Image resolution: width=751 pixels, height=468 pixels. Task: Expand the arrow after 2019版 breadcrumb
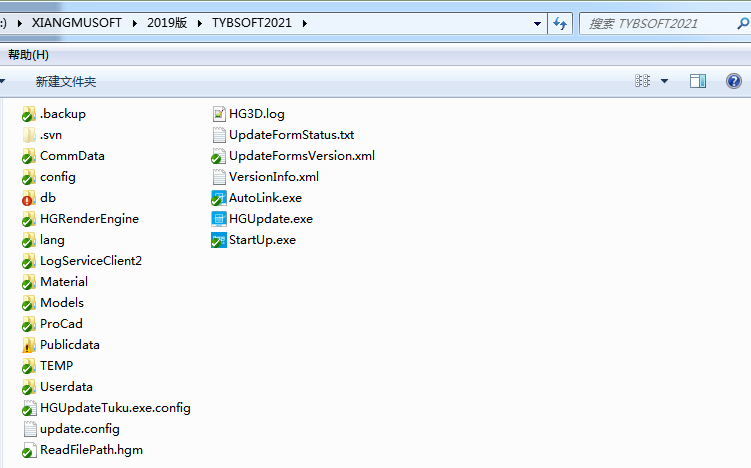(200, 23)
